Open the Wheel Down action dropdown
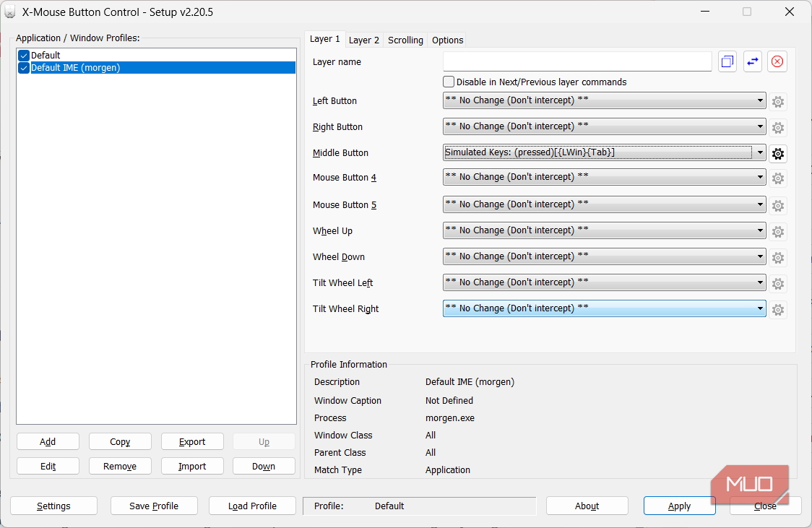Viewport: 812px width, 528px height. (605, 256)
